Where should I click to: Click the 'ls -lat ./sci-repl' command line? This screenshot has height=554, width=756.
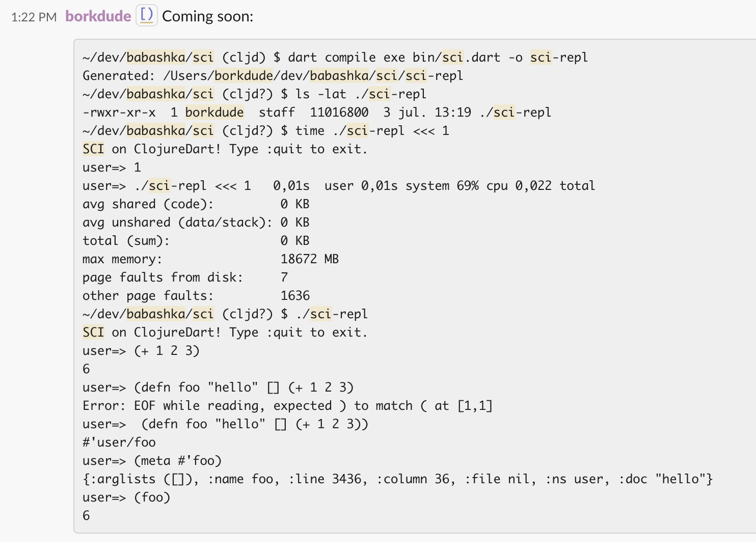255,94
